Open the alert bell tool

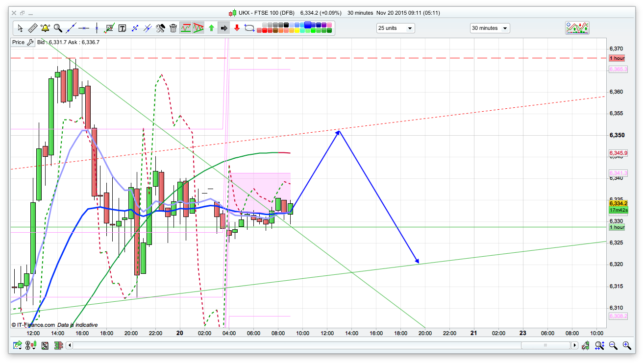click(x=46, y=28)
